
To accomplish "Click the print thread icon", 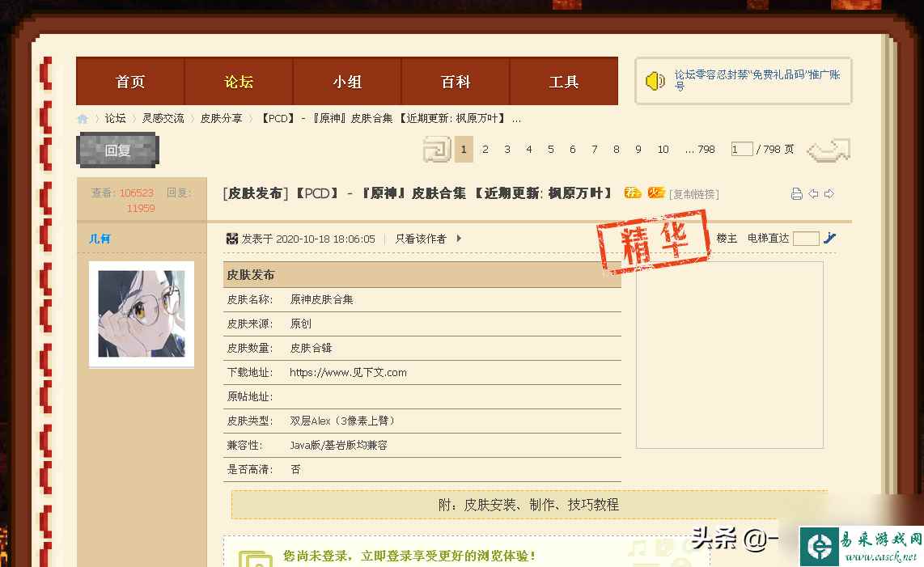I will [x=796, y=193].
